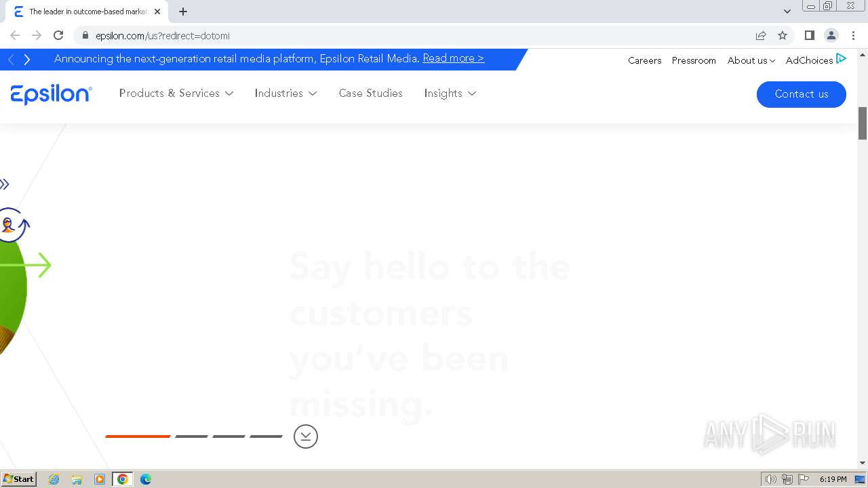Click scrollbar down arrow

pos(863,463)
